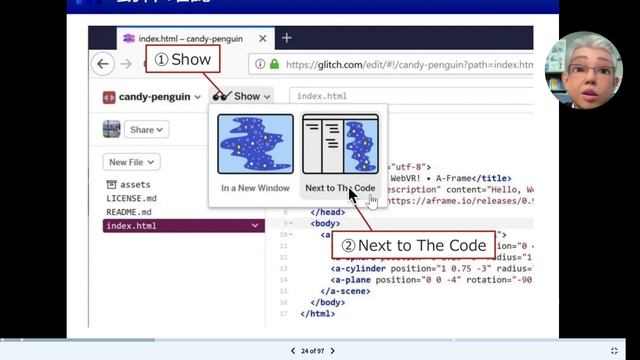The height and width of the screenshot is (360, 640).
Task: Click the In a New Window label
Action: 256,188
